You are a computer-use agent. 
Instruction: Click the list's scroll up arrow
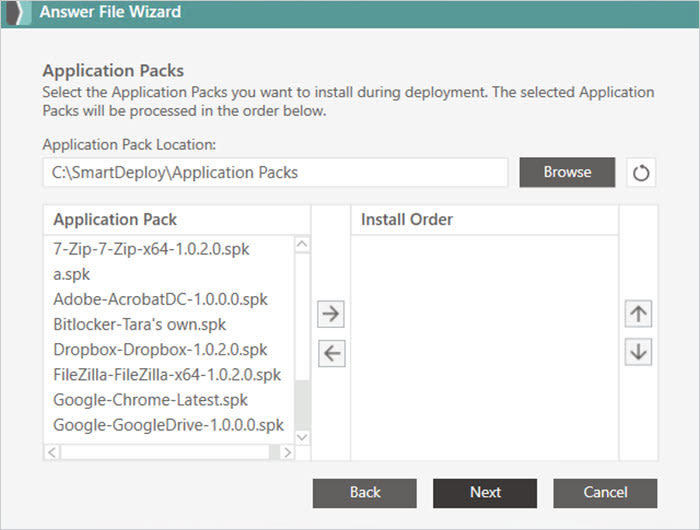302,244
